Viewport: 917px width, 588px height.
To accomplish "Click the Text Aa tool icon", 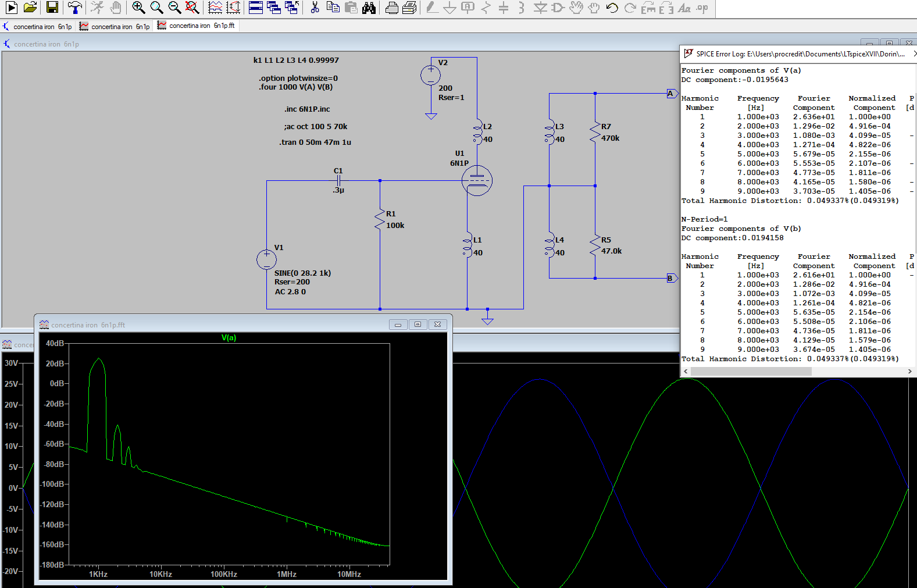I will [x=684, y=8].
